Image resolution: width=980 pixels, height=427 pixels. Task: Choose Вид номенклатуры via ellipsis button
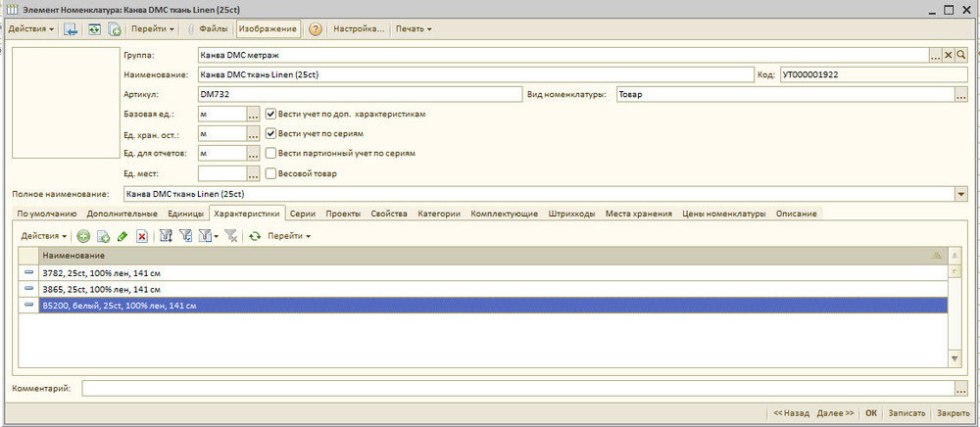pyautogui.click(x=961, y=95)
